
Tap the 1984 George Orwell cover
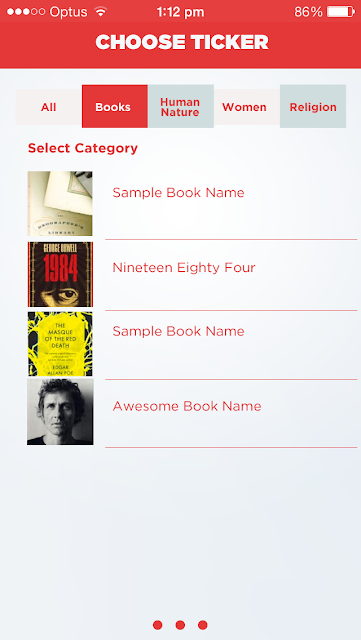point(60,274)
